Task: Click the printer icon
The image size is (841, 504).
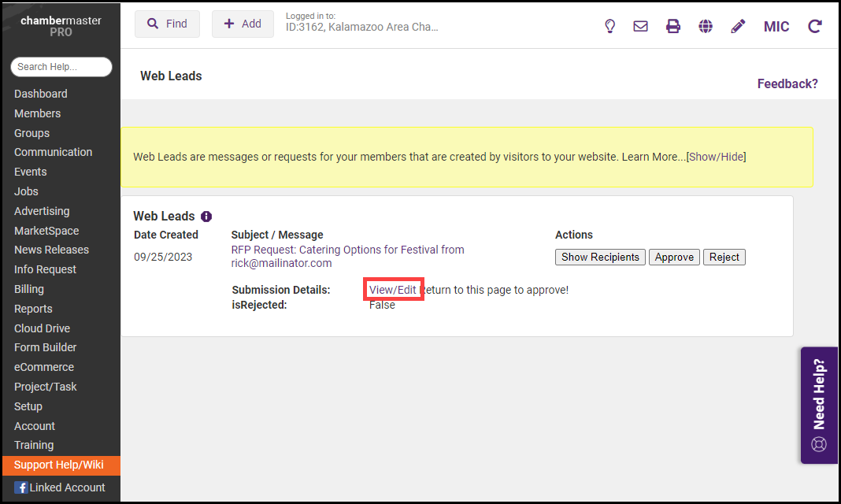Action: pyautogui.click(x=673, y=26)
